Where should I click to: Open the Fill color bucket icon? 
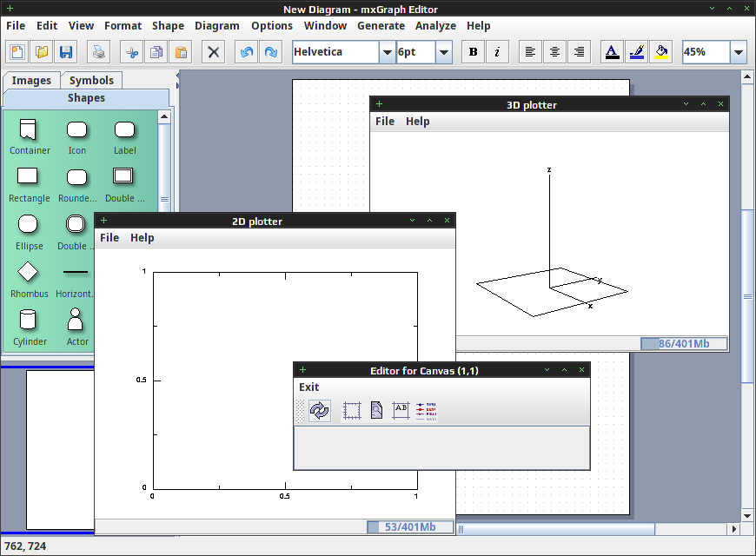[661, 52]
